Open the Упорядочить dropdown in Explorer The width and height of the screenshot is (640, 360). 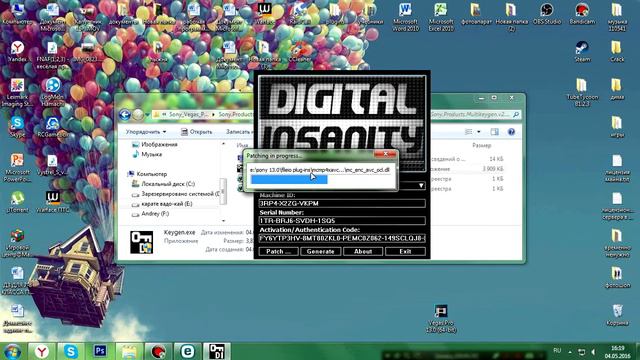[146, 132]
